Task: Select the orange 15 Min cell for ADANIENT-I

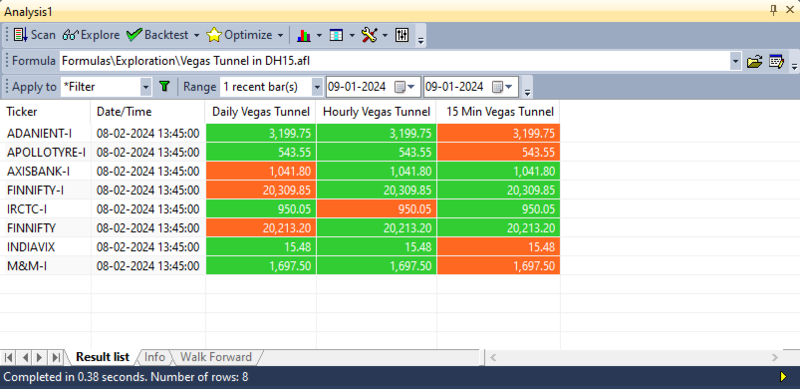Action: coord(498,133)
